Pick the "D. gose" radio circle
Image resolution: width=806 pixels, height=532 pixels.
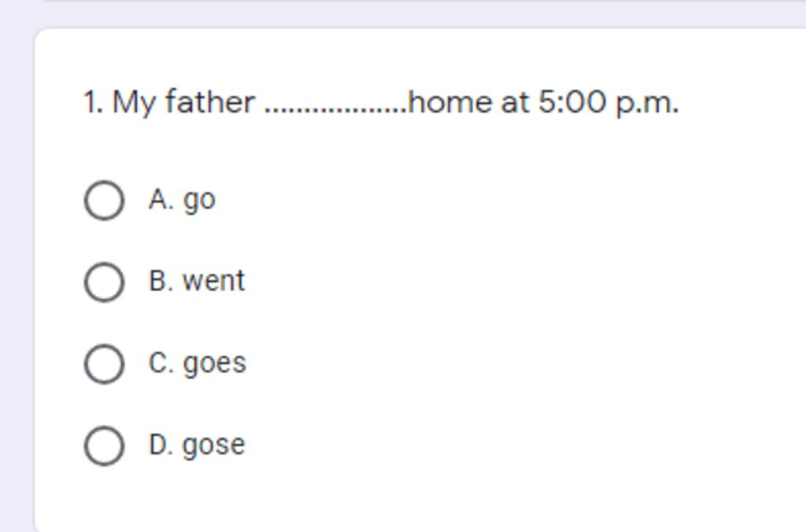click(105, 445)
